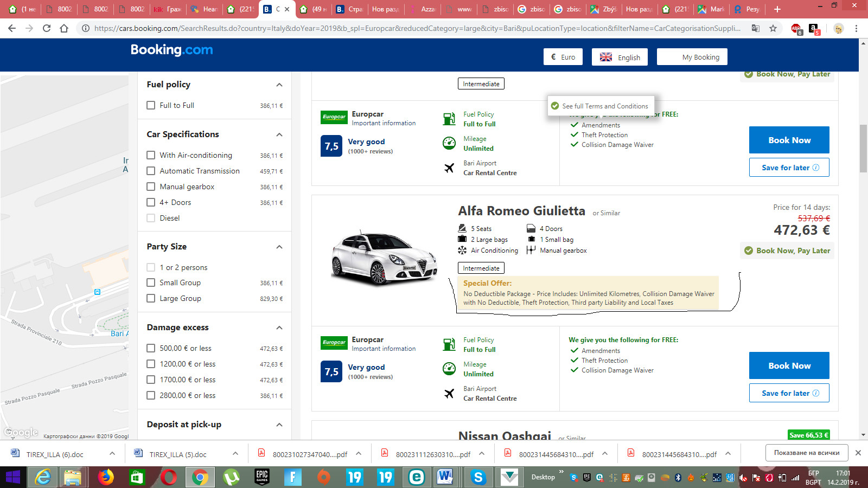
Task: Open the Chrome three-dot menu
Action: [856, 28]
